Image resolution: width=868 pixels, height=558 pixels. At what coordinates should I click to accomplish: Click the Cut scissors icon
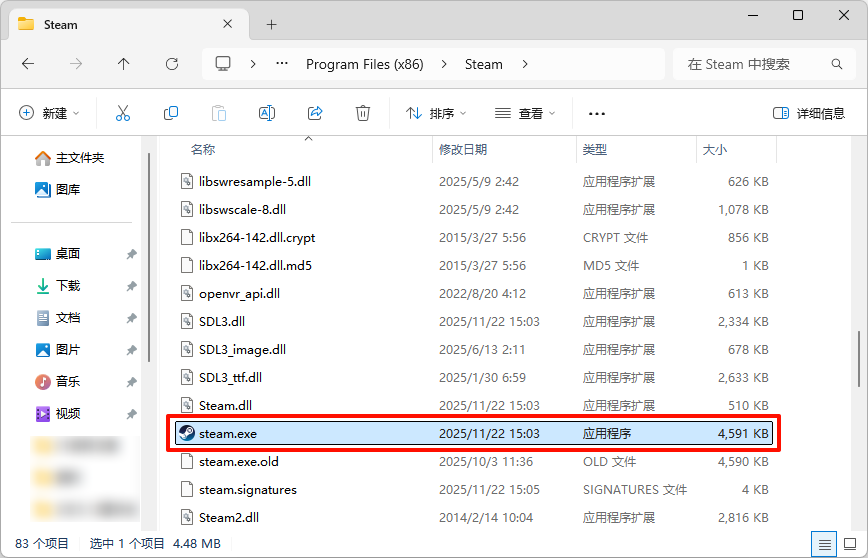(123, 113)
